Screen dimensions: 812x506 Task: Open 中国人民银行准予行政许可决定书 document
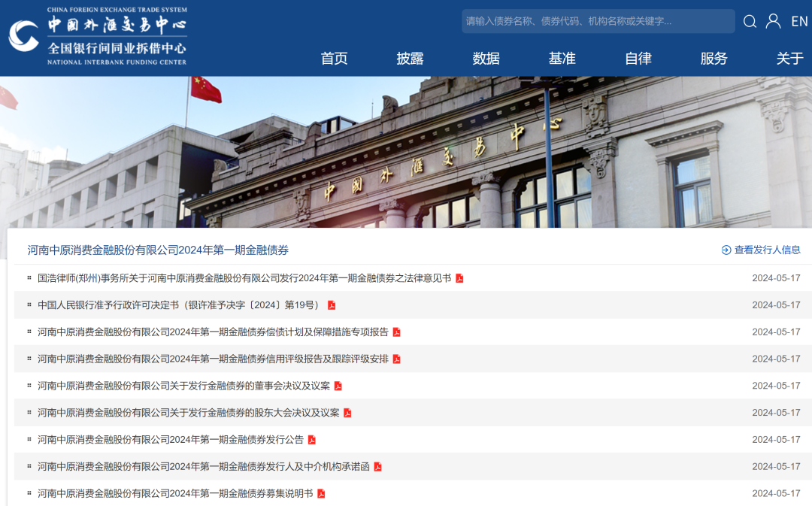pos(180,305)
